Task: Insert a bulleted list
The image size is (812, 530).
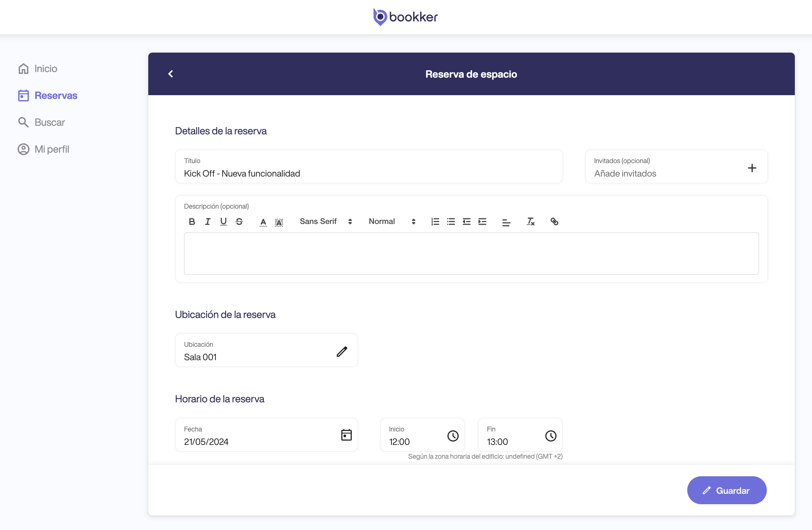Action: click(451, 222)
